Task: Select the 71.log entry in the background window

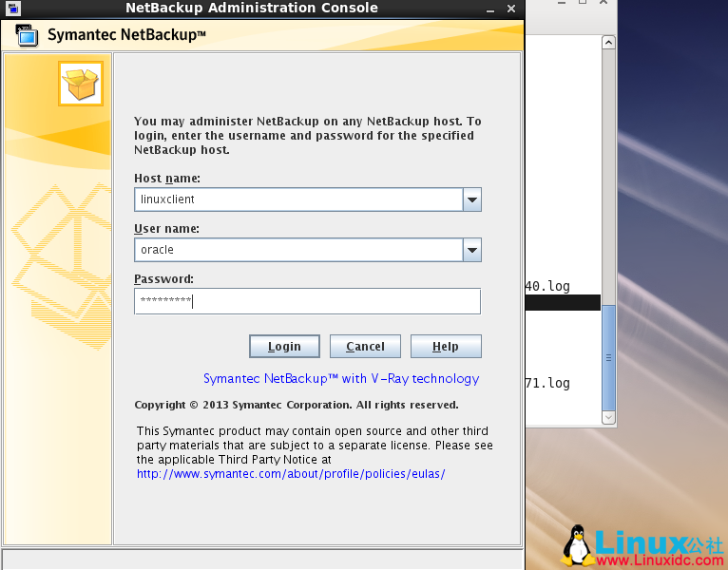Action: 547,383
